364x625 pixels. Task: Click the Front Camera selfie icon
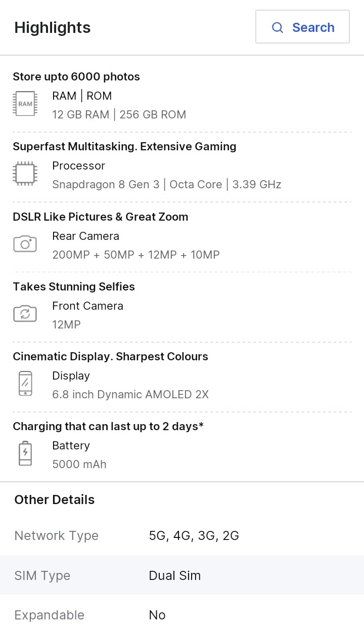point(25,314)
